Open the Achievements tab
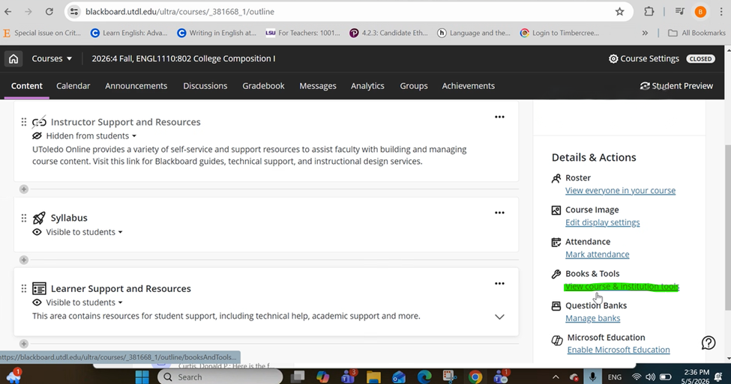 pos(469,86)
